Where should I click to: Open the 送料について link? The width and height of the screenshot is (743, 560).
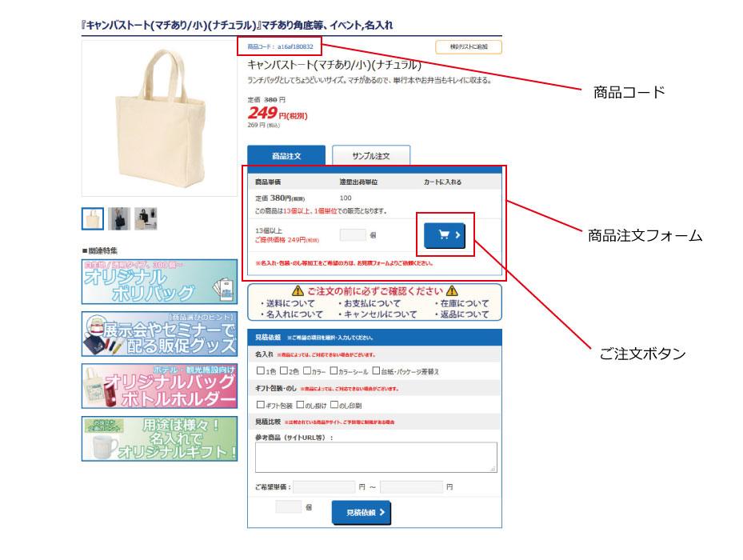[x=288, y=303]
